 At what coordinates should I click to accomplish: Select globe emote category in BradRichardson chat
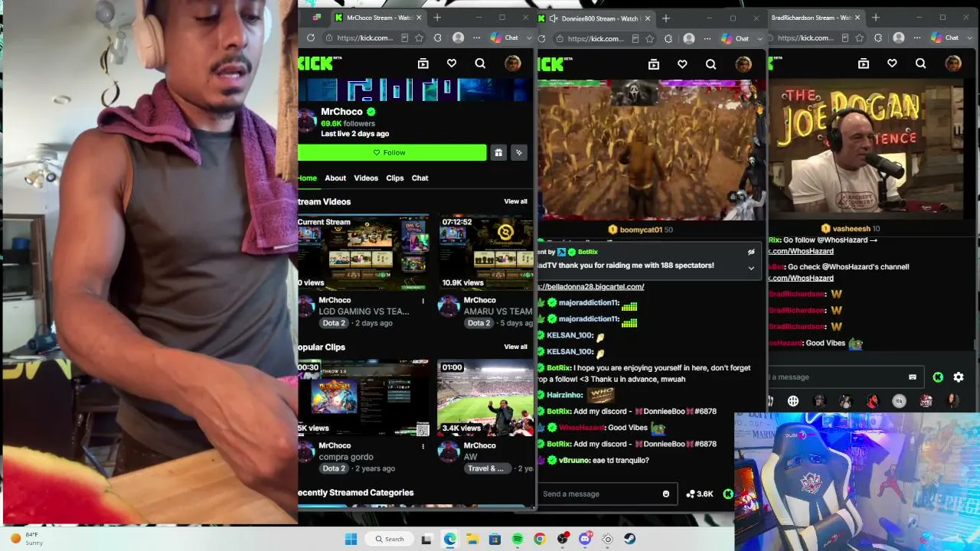pos(793,401)
